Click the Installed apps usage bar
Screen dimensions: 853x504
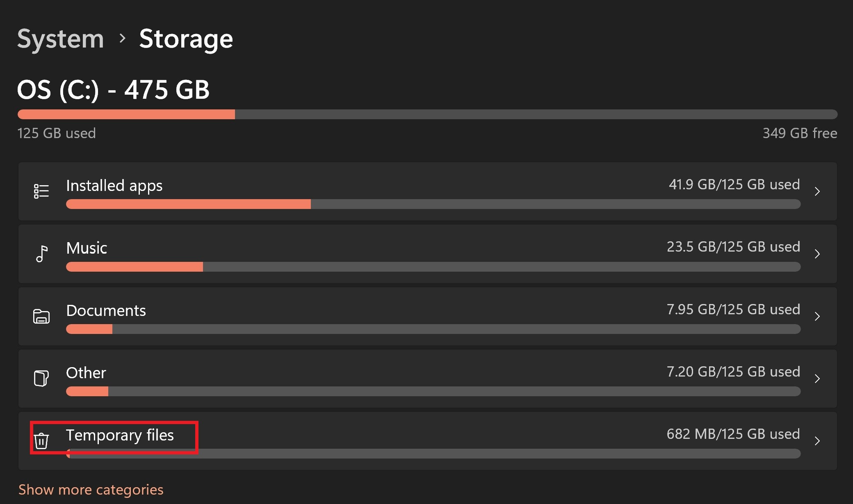(x=433, y=204)
